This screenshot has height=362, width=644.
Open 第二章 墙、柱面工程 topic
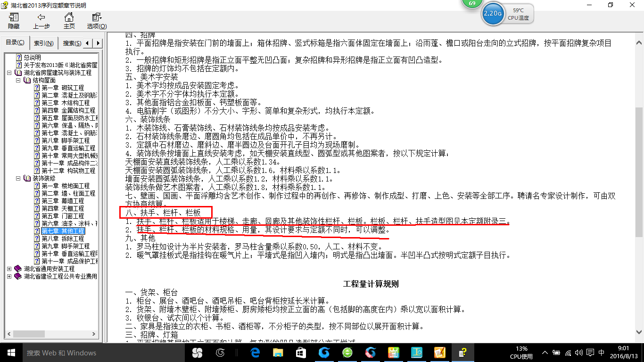[x=68, y=193]
